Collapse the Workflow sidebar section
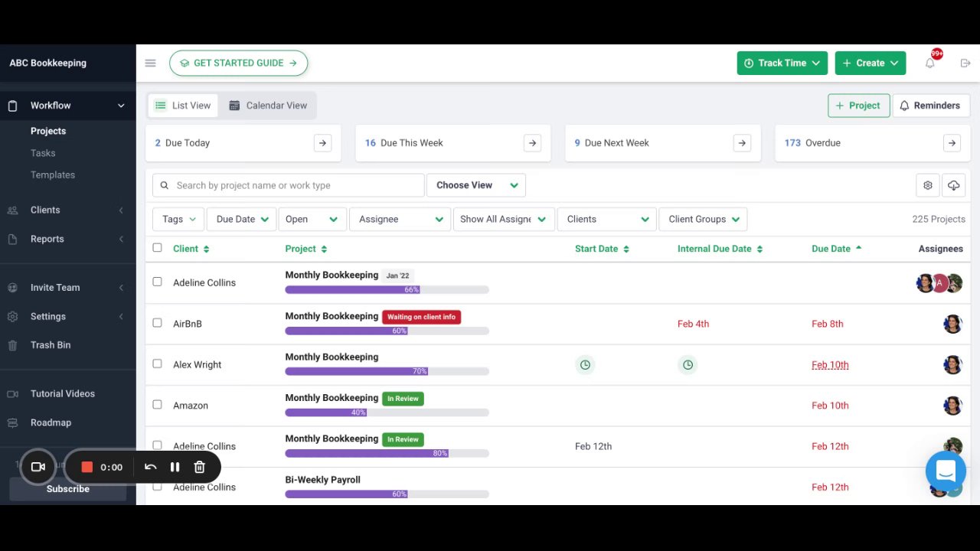980x551 pixels. coord(67,106)
